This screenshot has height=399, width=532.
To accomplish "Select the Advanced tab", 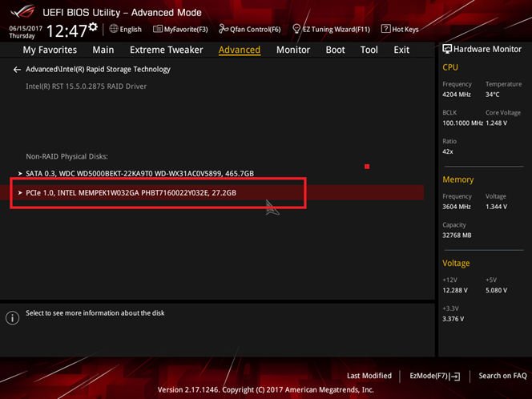I will tap(240, 50).
